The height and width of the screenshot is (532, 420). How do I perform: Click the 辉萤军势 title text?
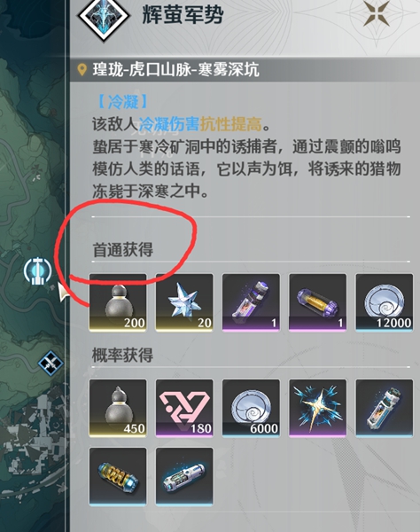[x=183, y=14]
